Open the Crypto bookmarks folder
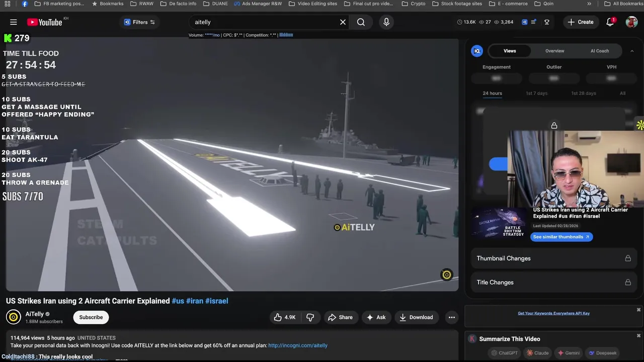Screen dimensions: 644x362 coord(414,4)
